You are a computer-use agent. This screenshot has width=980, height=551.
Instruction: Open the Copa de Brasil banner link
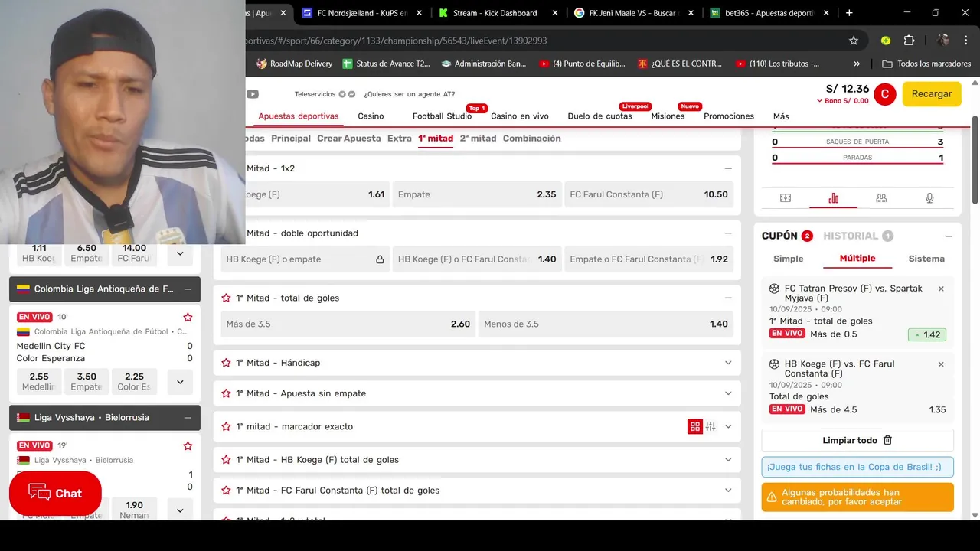pyautogui.click(x=857, y=467)
